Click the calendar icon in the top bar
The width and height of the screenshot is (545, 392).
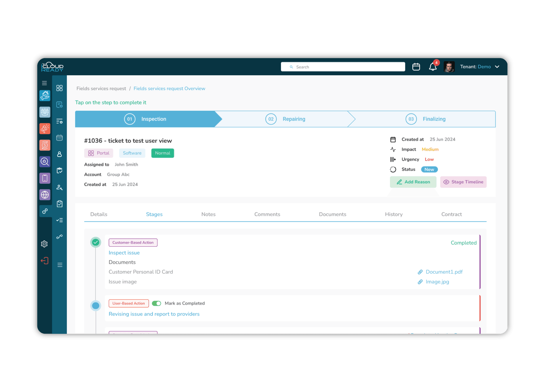click(416, 66)
